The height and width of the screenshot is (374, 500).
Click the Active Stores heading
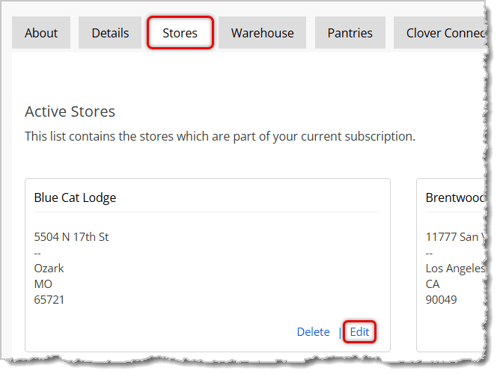70,112
